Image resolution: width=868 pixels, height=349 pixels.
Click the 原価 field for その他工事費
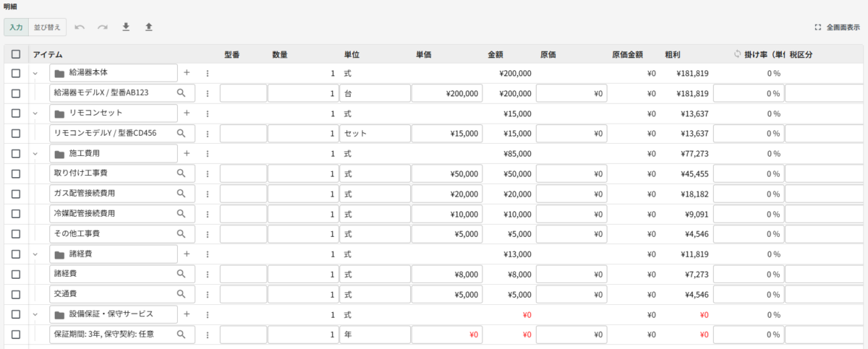point(571,234)
